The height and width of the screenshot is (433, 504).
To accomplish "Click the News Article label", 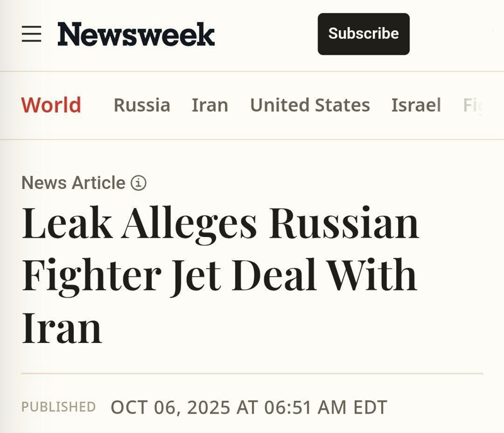I will [73, 183].
